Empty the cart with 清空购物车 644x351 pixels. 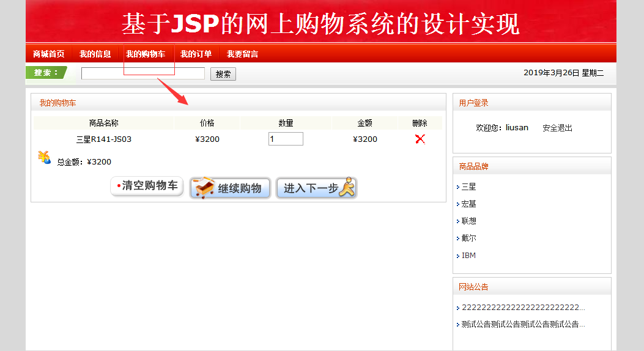147,186
